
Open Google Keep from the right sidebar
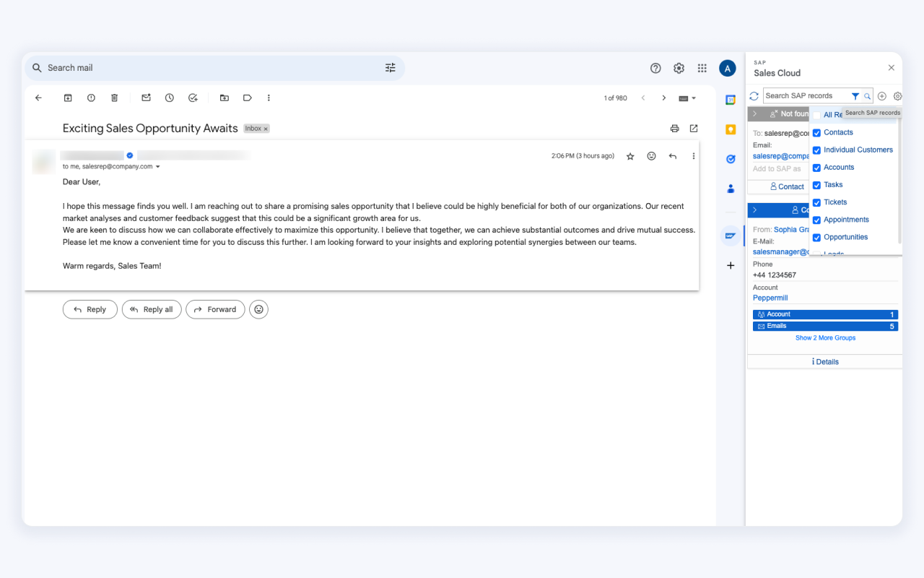pos(730,130)
